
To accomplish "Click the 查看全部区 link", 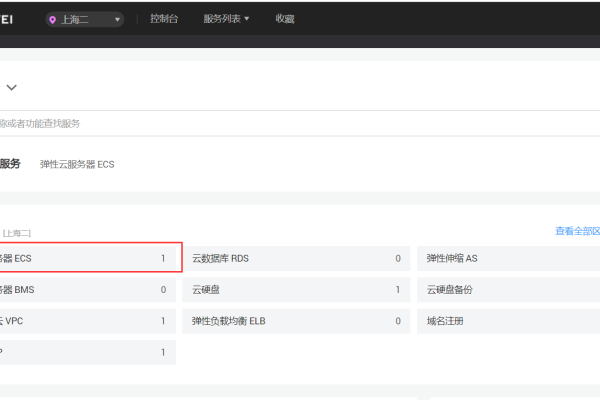I will (577, 231).
